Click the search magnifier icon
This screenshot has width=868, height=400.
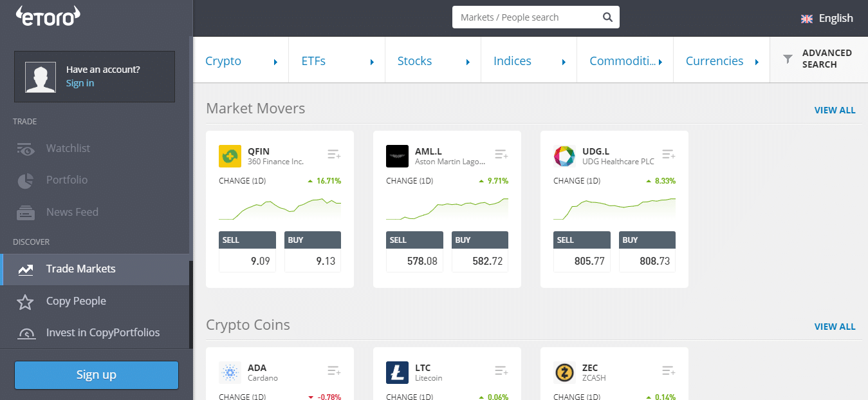tap(607, 17)
